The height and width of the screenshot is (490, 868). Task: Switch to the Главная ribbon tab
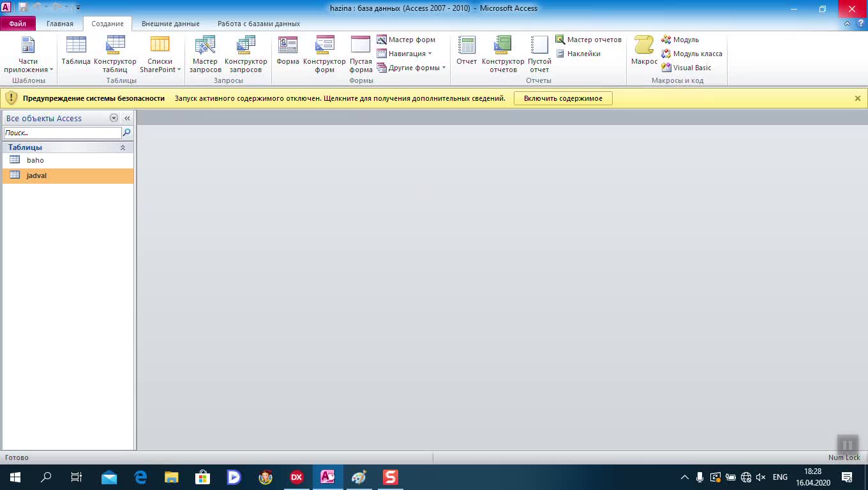coord(60,24)
